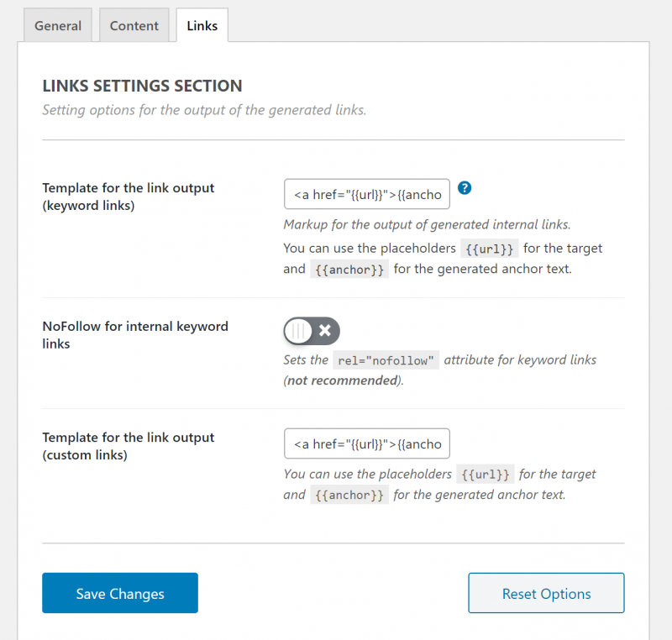The width and height of the screenshot is (672, 640).
Task: Click the "Template for the link output (custom links)" label
Action: click(x=129, y=446)
